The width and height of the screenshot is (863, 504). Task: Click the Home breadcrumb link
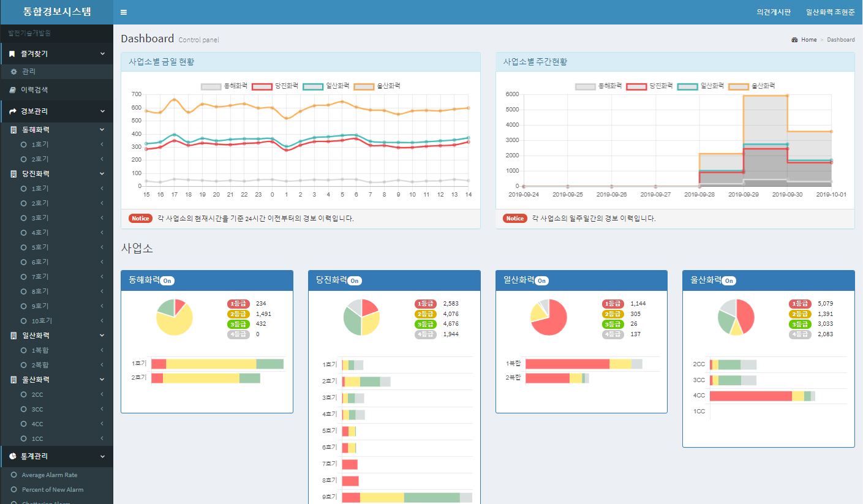809,40
